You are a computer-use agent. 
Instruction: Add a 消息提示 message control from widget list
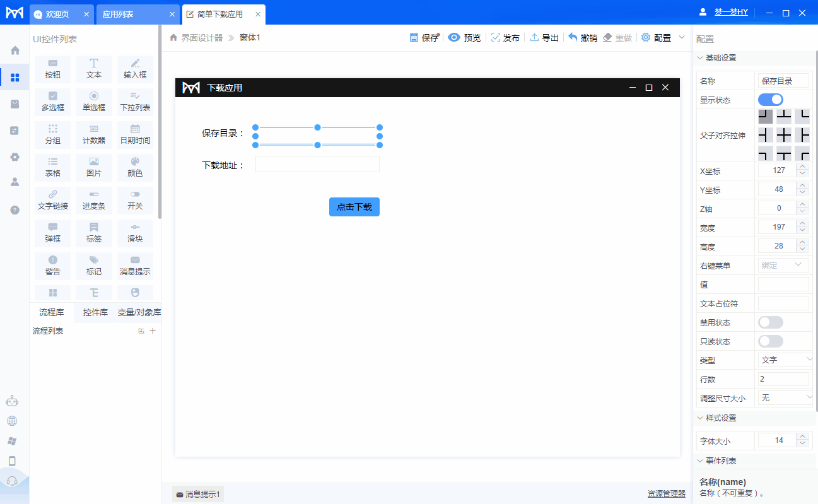pos(135,266)
